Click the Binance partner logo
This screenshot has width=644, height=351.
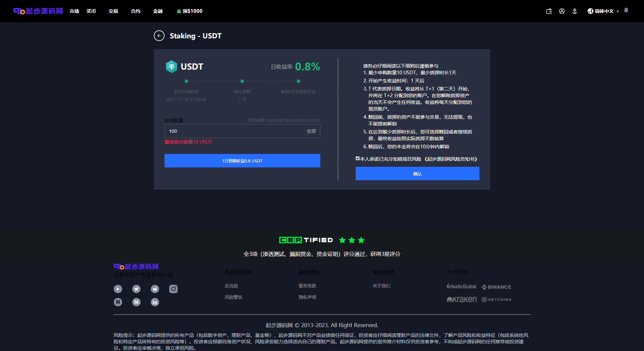coord(496,287)
